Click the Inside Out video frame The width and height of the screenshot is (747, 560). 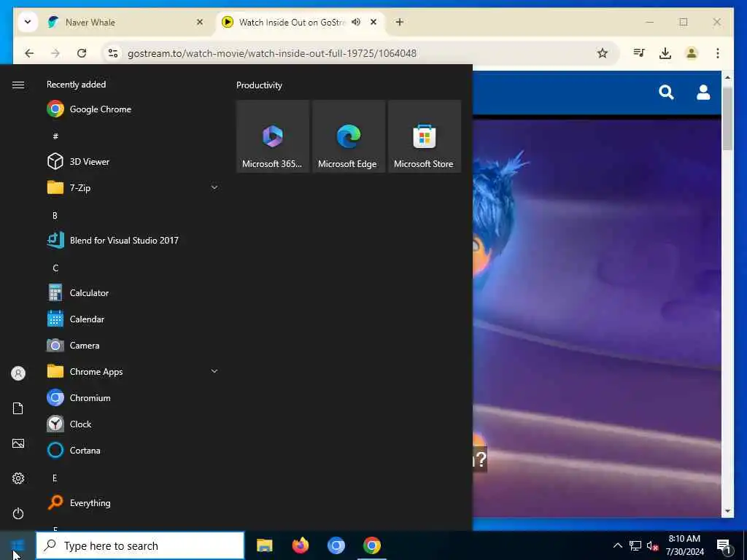pyautogui.click(x=597, y=318)
